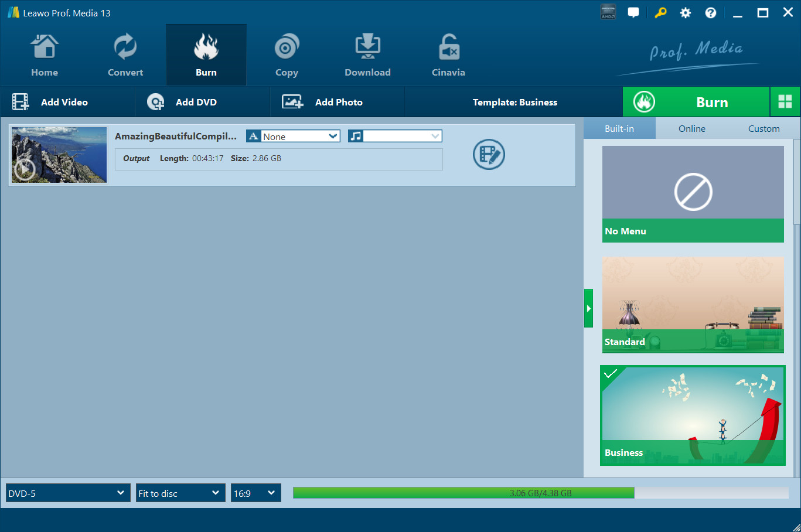Viewport: 801px width, 532px height.
Task: Collapse the menu template side panel
Action: tap(588, 308)
